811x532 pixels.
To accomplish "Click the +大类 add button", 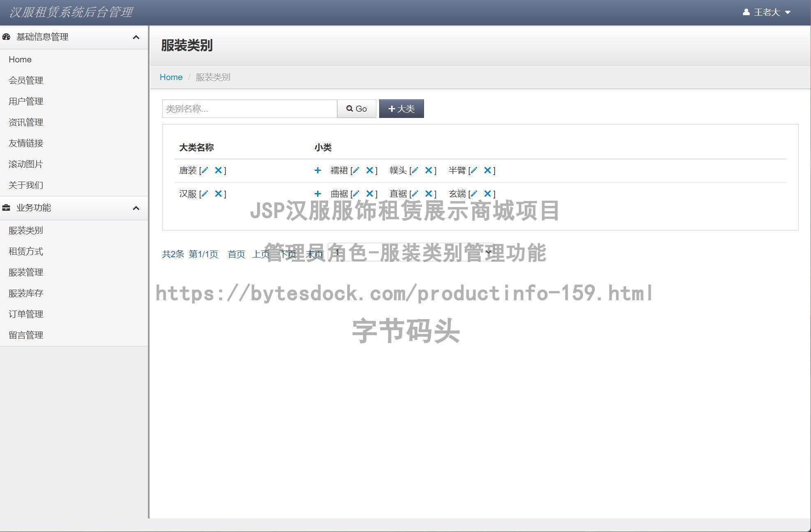I will pyautogui.click(x=401, y=109).
